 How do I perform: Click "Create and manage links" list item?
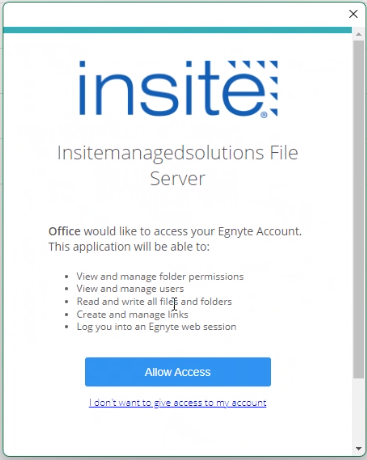pyautogui.click(x=132, y=314)
